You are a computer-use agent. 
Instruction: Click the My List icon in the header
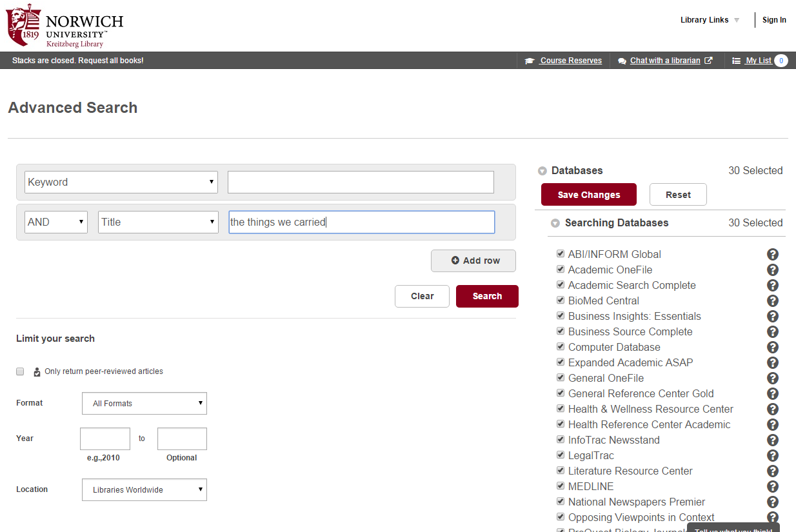point(737,60)
